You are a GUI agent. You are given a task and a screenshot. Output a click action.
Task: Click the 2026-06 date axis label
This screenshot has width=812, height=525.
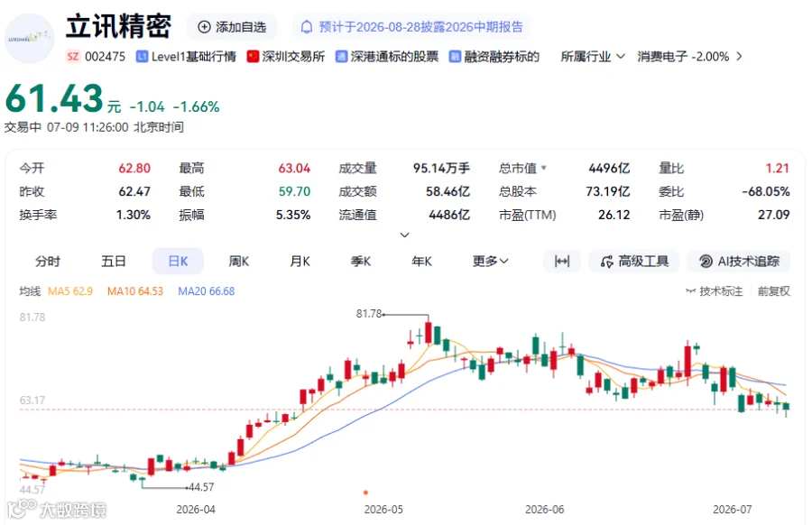coord(545,510)
